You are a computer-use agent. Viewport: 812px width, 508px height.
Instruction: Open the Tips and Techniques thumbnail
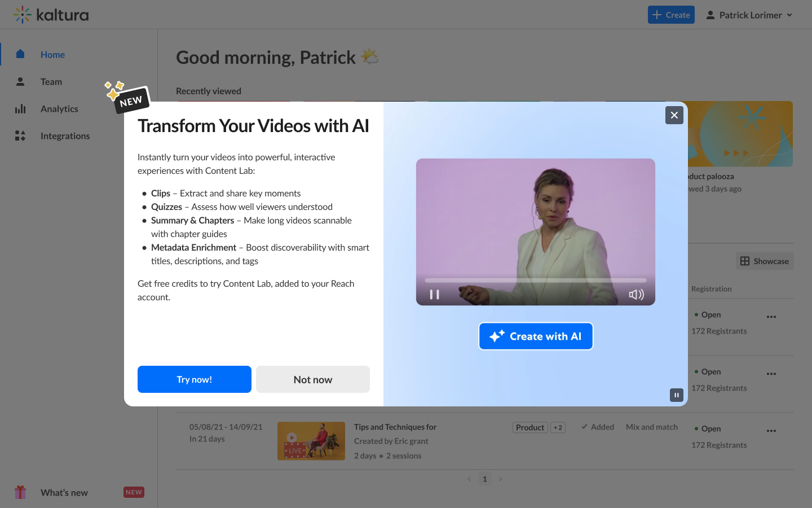pos(311,441)
